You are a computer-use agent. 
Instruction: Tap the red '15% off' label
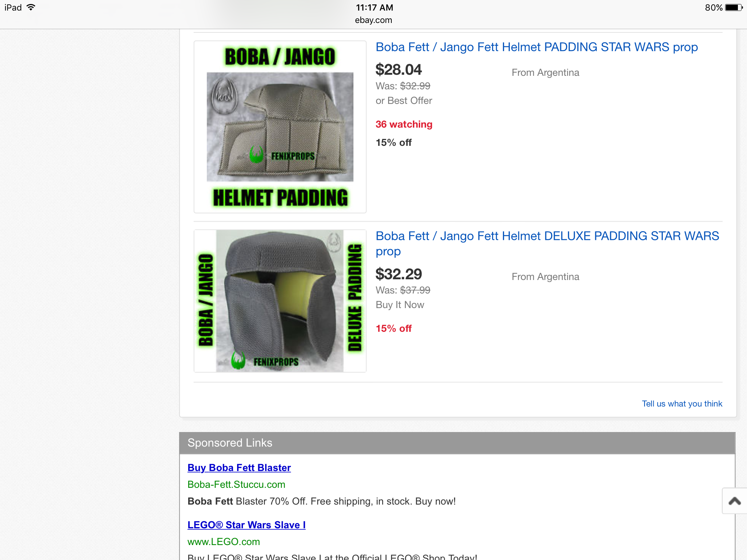point(394,328)
